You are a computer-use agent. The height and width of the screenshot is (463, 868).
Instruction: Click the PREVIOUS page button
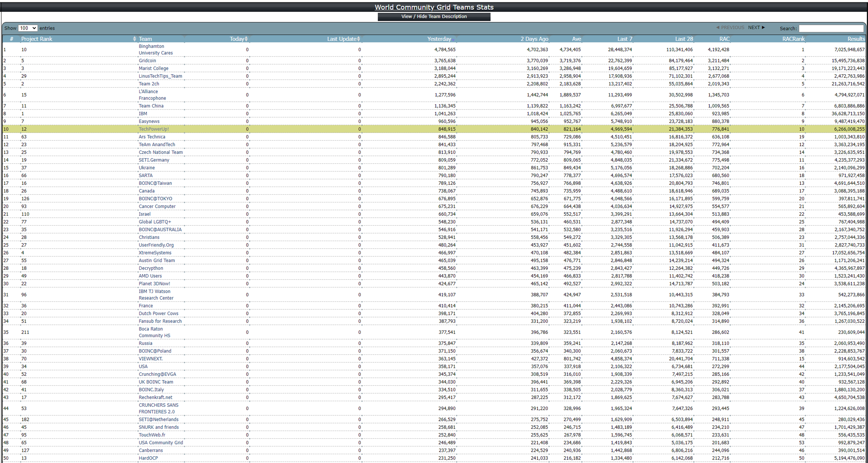(x=730, y=28)
